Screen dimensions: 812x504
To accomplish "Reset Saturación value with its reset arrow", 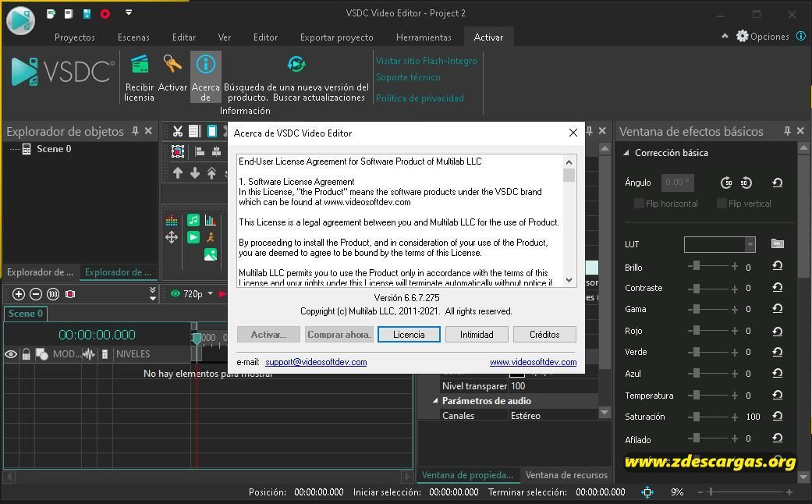I will [x=778, y=416].
